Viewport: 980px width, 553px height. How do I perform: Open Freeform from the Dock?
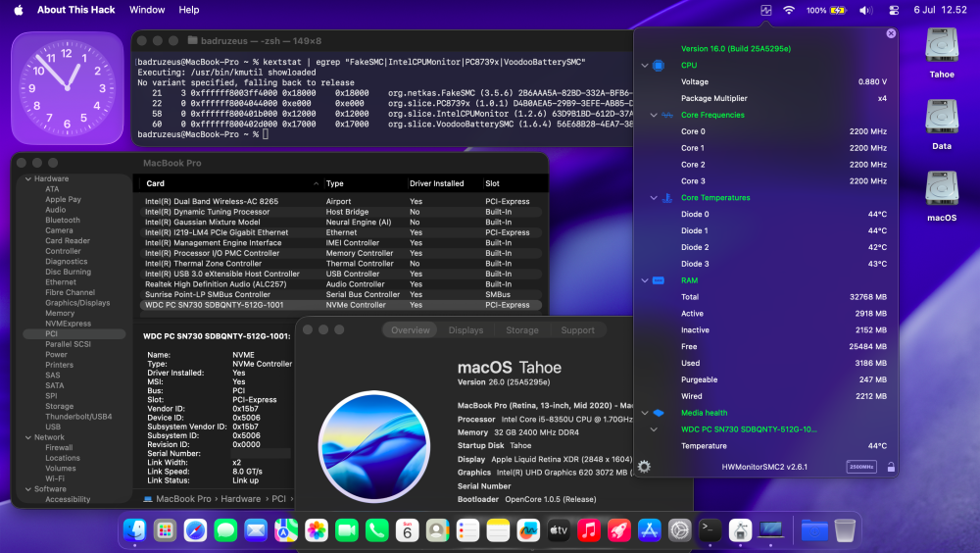click(x=528, y=530)
